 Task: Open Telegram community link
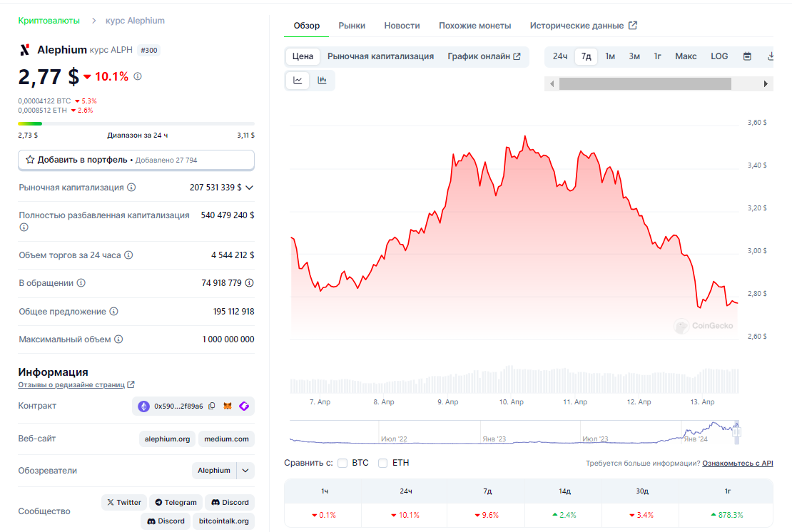176,502
